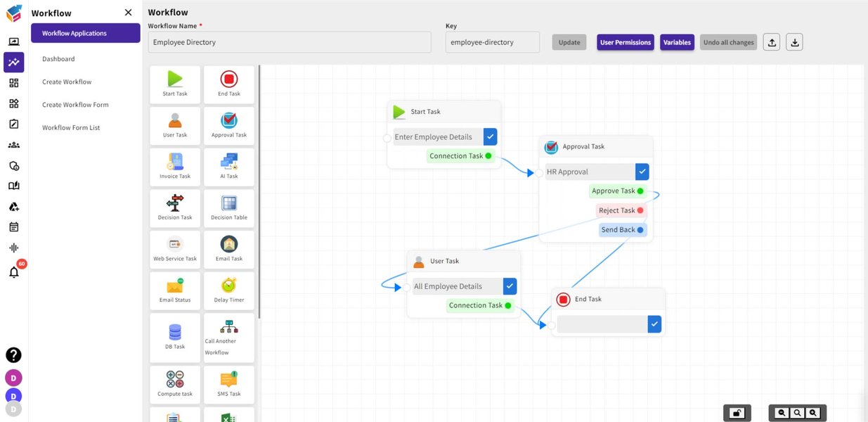
Task: Open Workflow Form List menu item
Action: click(x=71, y=128)
